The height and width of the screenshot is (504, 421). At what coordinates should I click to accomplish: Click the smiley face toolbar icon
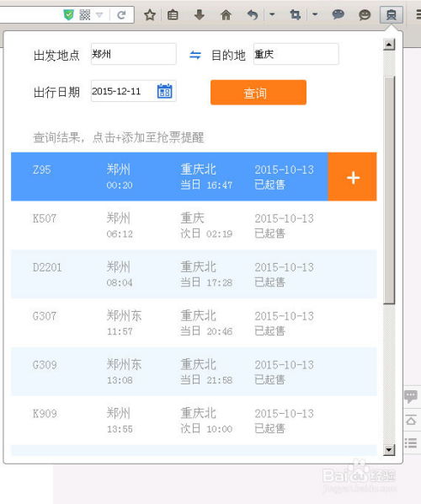click(x=365, y=15)
